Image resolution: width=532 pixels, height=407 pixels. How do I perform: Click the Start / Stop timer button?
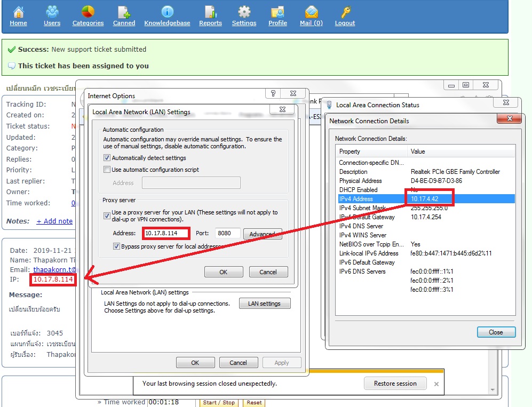point(219,403)
